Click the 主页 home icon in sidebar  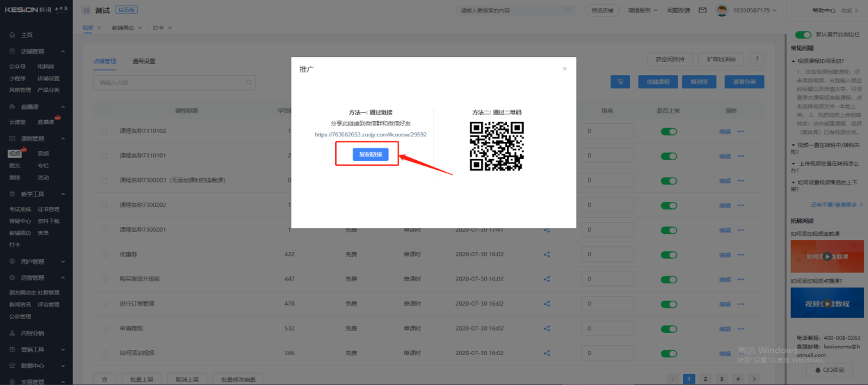13,35
